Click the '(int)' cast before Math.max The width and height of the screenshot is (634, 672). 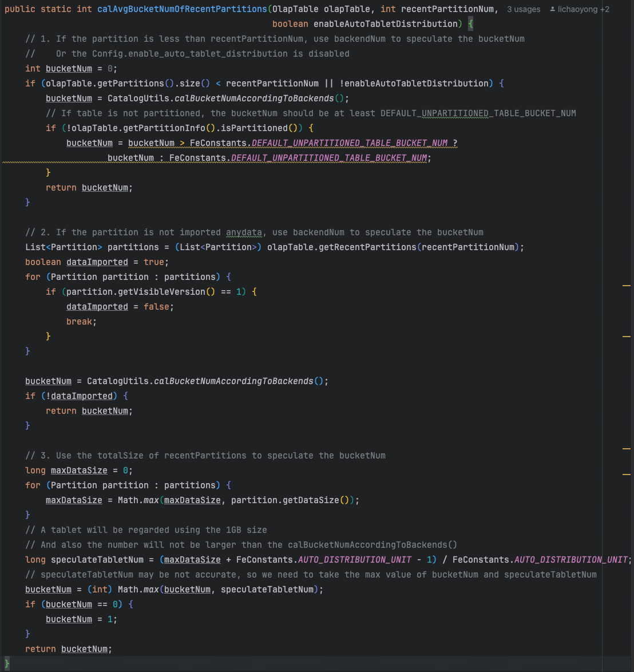pos(100,590)
